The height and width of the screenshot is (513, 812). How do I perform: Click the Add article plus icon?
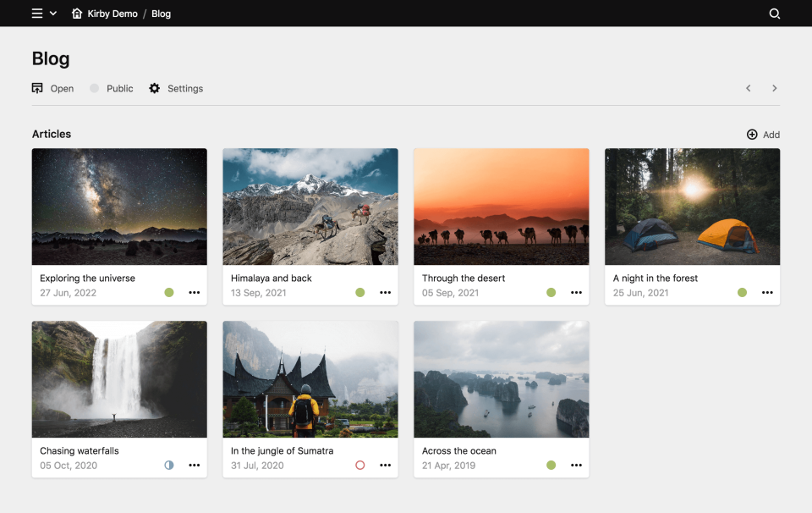click(752, 135)
